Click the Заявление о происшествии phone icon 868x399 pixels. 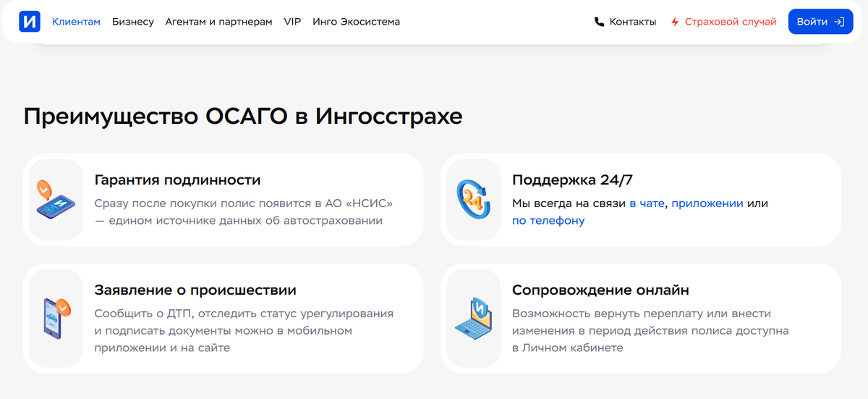pos(56,319)
